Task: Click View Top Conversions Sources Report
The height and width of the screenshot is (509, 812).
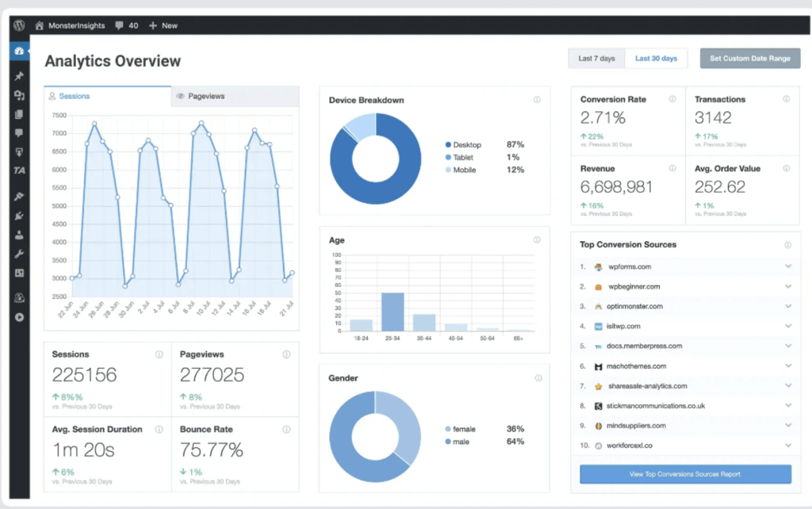Action: coord(685,474)
